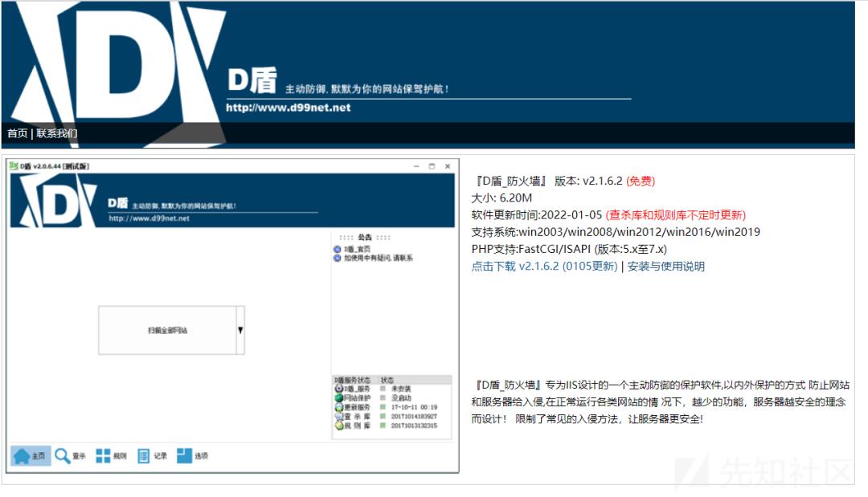This screenshot has height=497, width=868.
Task: Open the 选项 options tab
Action: coord(193,455)
